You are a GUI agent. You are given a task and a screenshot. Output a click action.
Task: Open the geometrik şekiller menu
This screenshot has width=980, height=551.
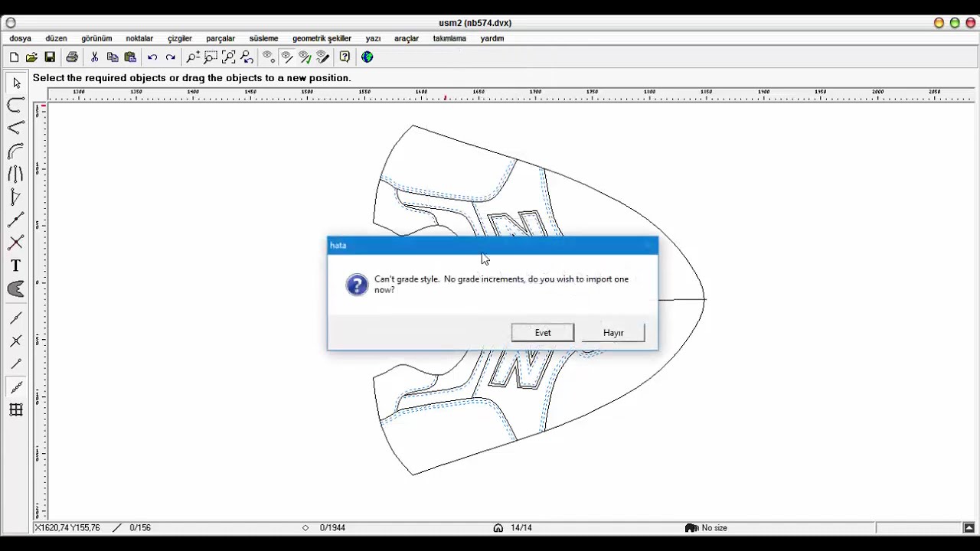[x=322, y=38]
